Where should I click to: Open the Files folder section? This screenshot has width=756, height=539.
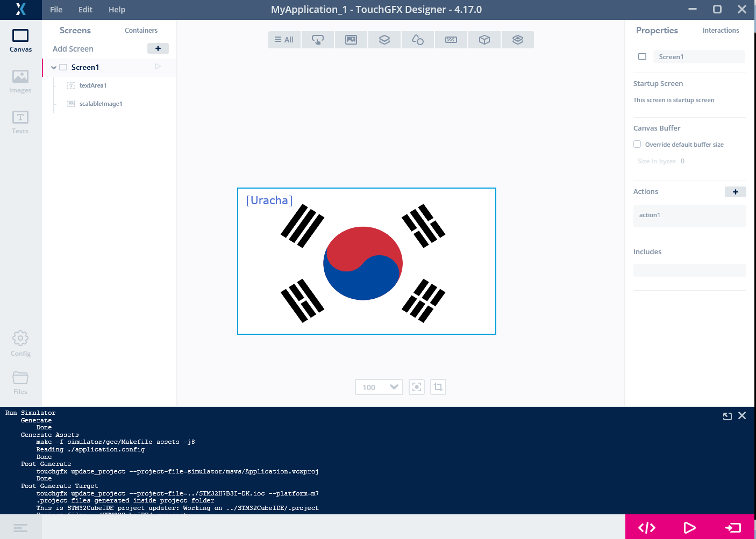tap(20, 383)
